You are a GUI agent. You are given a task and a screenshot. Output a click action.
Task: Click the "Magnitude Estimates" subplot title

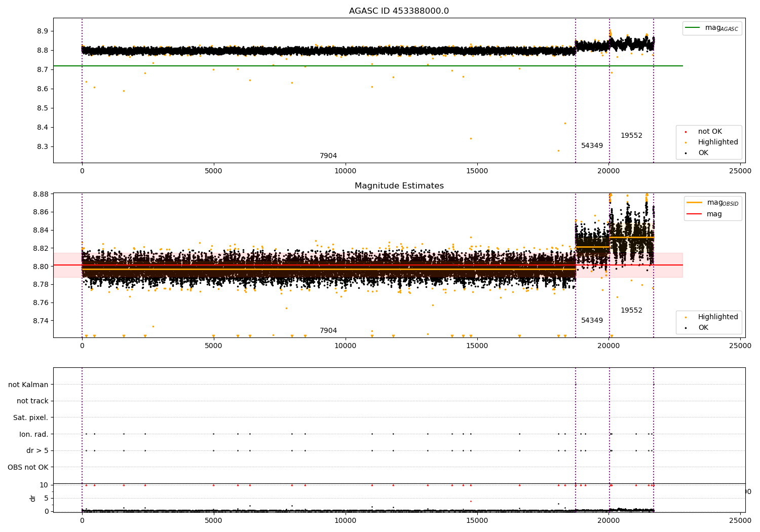pos(399,186)
